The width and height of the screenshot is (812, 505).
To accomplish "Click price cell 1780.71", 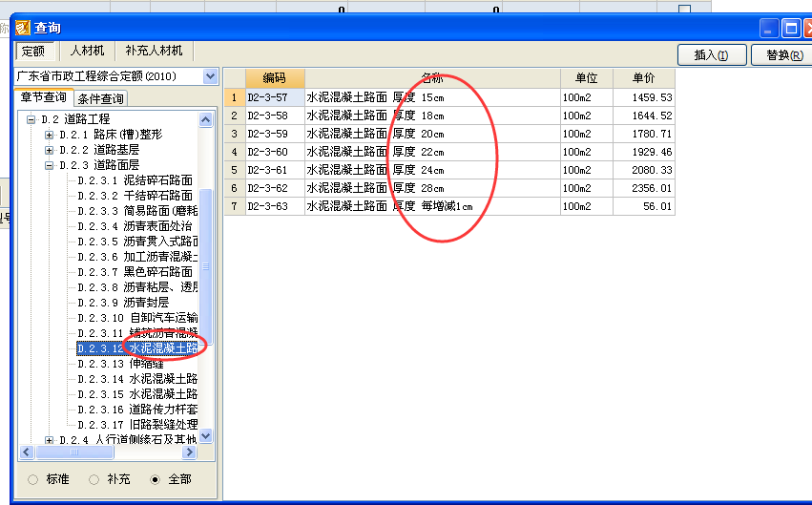I will [x=644, y=134].
